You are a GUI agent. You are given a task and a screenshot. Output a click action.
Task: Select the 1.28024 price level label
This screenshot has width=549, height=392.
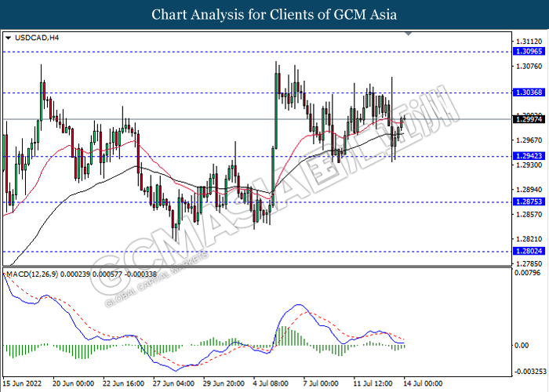click(529, 251)
